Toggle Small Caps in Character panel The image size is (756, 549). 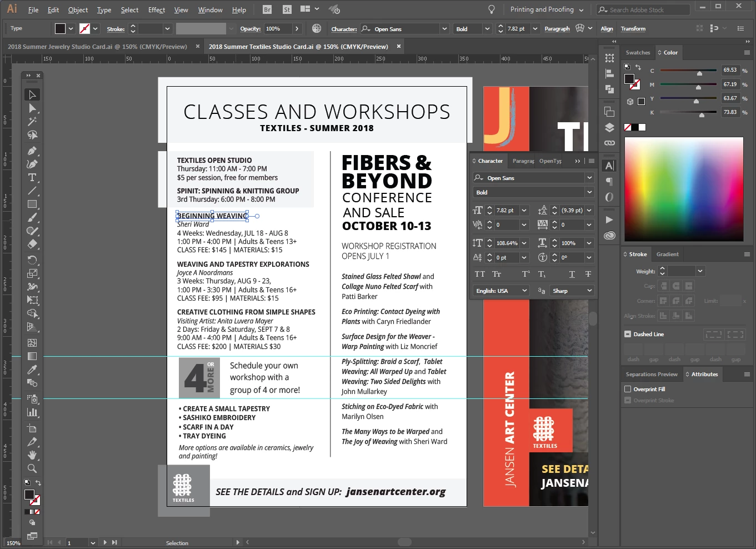pos(497,274)
